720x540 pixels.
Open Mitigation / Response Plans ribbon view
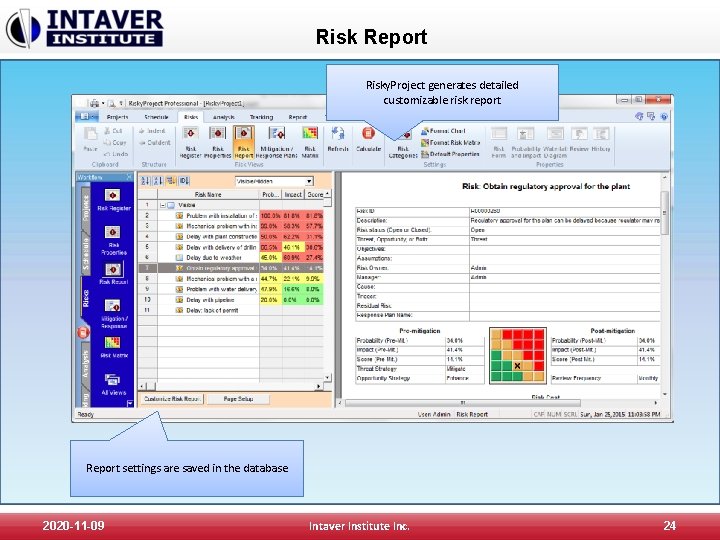click(277, 142)
